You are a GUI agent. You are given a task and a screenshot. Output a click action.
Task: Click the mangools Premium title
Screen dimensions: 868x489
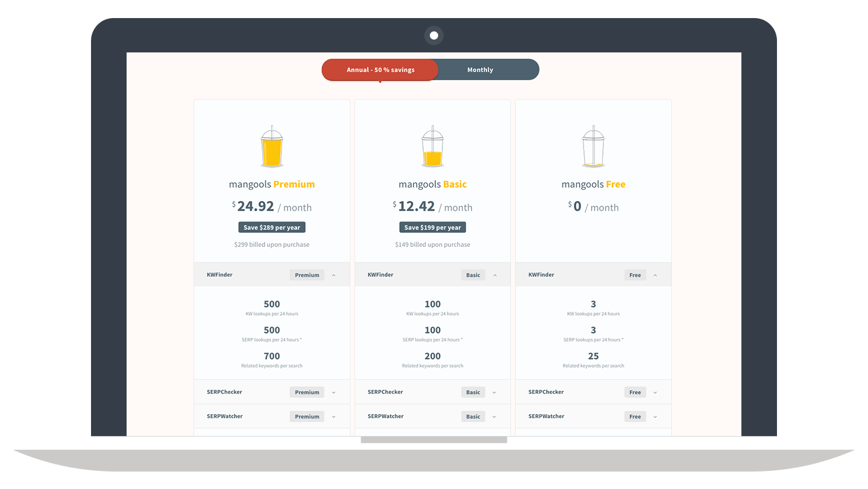pyautogui.click(x=272, y=184)
